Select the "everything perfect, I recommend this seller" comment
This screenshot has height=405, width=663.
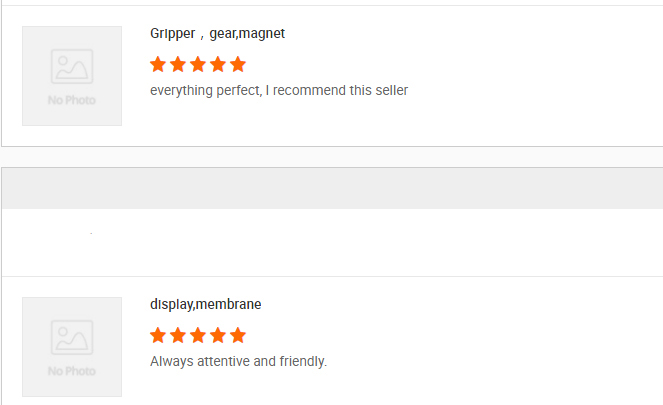279,91
